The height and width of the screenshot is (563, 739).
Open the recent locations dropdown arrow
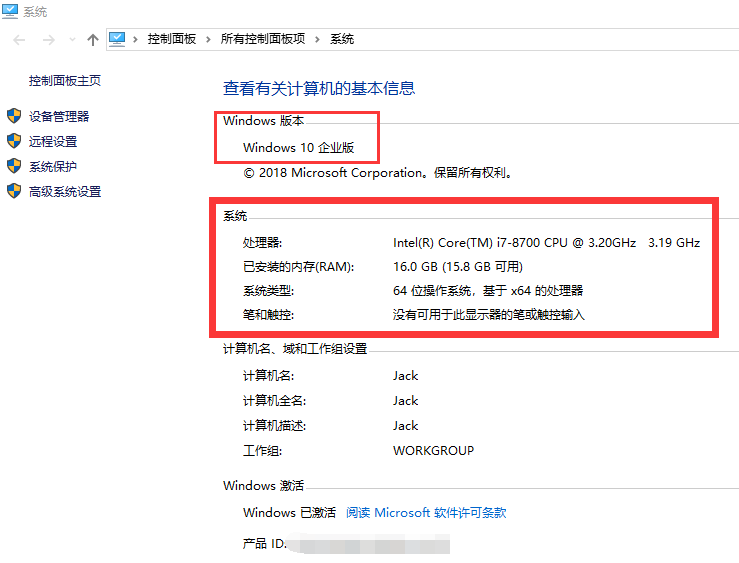pos(72,40)
